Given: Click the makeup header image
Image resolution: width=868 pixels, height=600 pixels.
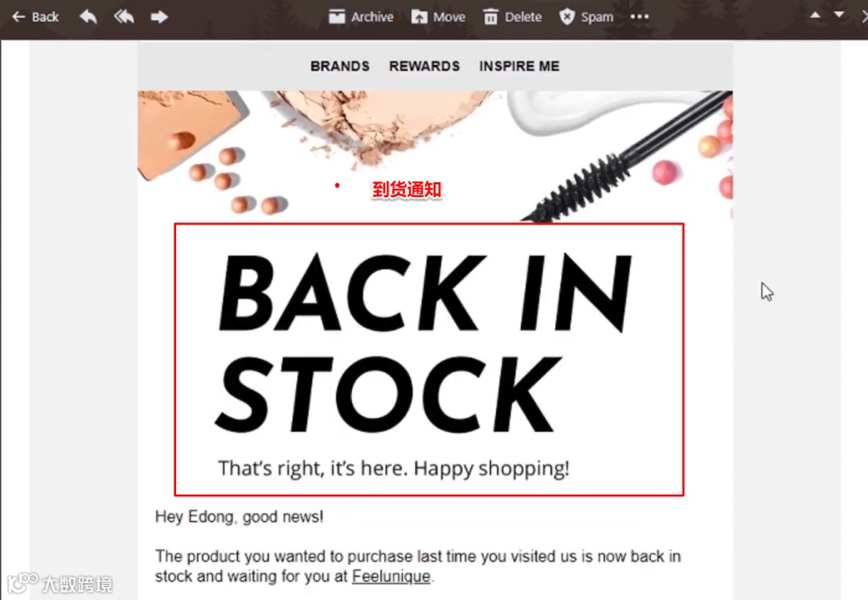Looking at the screenshot, I should pos(435,157).
